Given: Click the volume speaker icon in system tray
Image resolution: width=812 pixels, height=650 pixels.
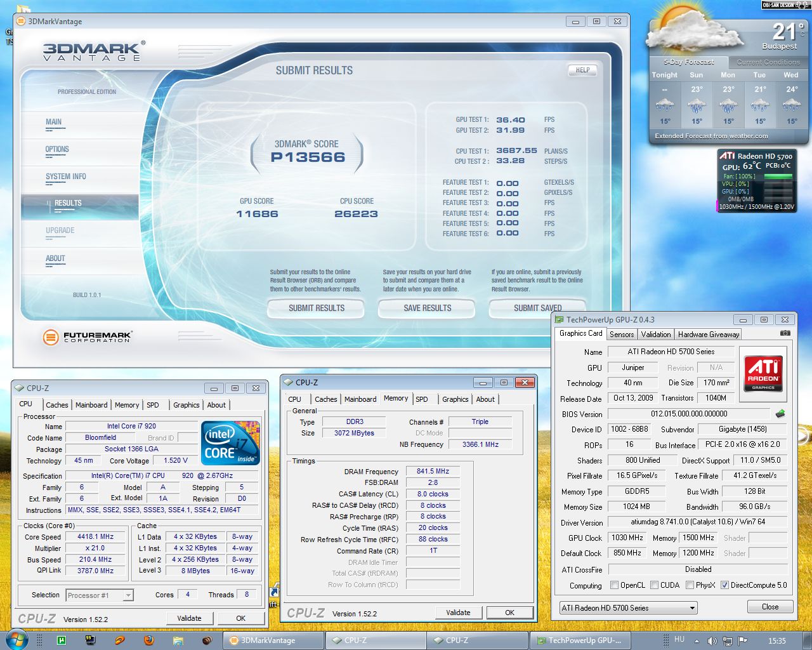Looking at the screenshot, I should (712, 641).
